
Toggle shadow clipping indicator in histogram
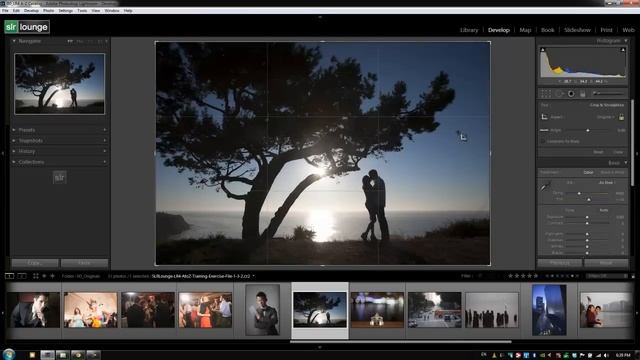542,50
